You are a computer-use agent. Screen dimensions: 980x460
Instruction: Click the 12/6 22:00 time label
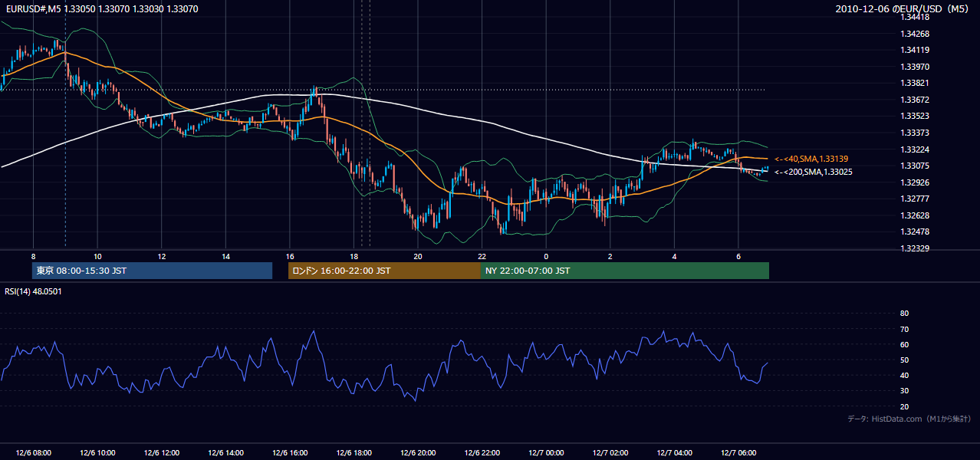pos(482,452)
